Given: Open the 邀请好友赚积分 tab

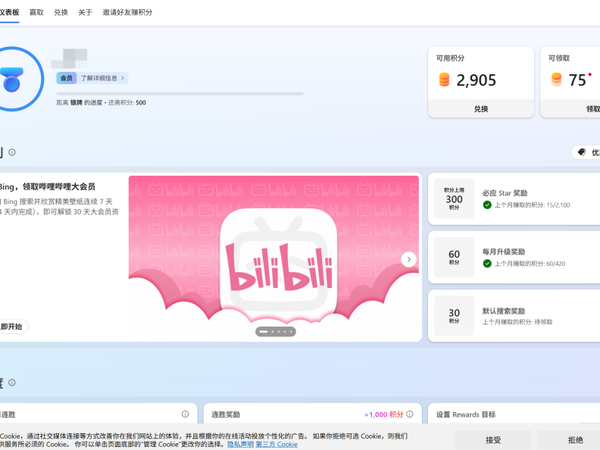Looking at the screenshot, I should click(128, 13).
